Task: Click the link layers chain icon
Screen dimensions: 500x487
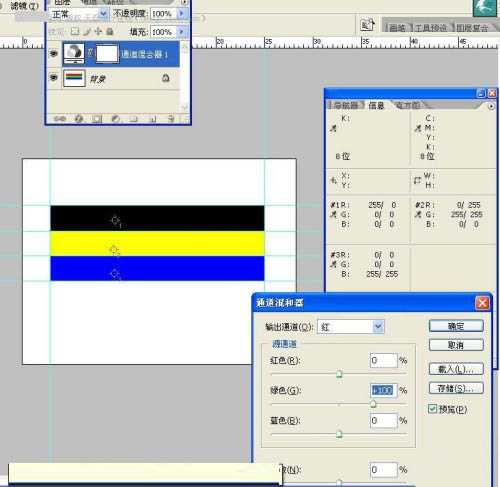Action: click(60, 119)
